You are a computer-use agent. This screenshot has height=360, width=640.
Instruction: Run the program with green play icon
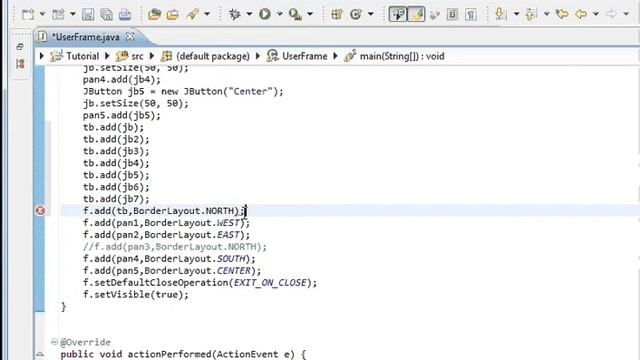pyautogui.click(x=265, y=14)
